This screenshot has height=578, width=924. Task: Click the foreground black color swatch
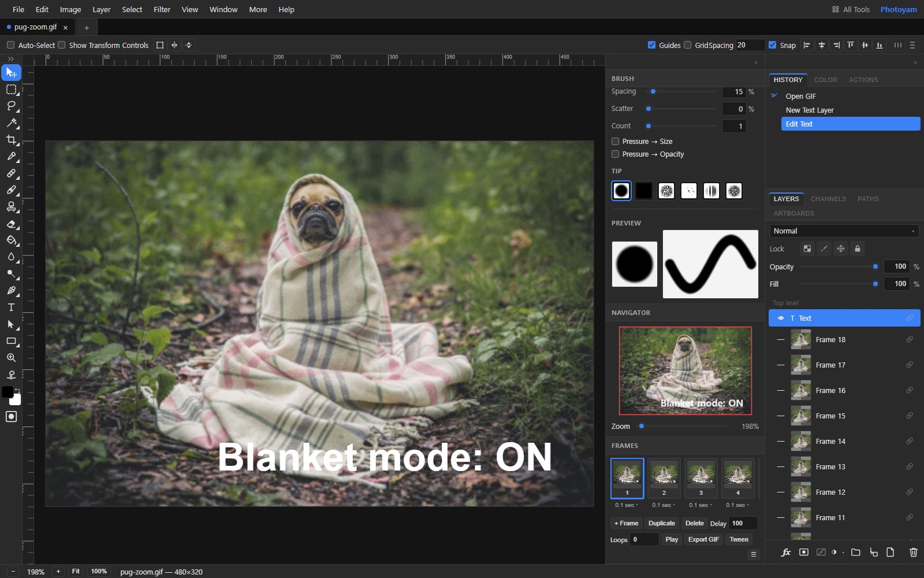[x=8, y=392]
